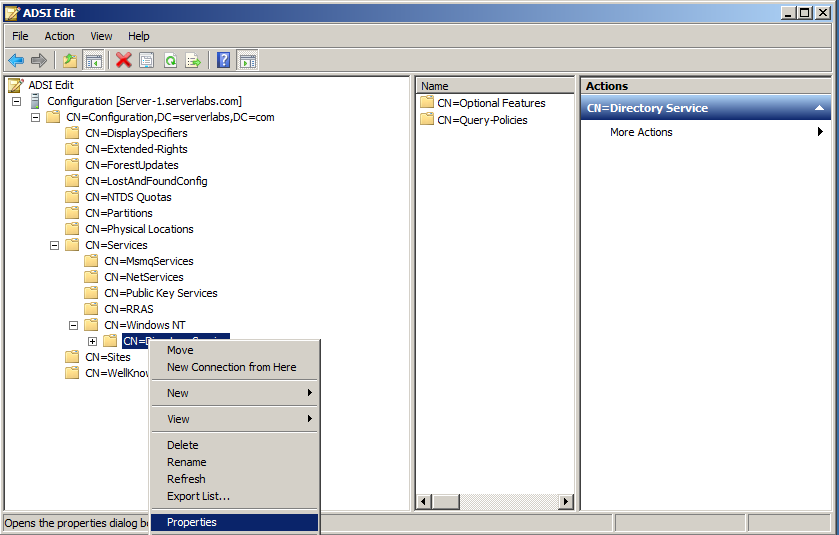Viewport: 839px width, 535px height.
Task: Click the ADSI Edit root node icon
Action: tap(16, 85)
